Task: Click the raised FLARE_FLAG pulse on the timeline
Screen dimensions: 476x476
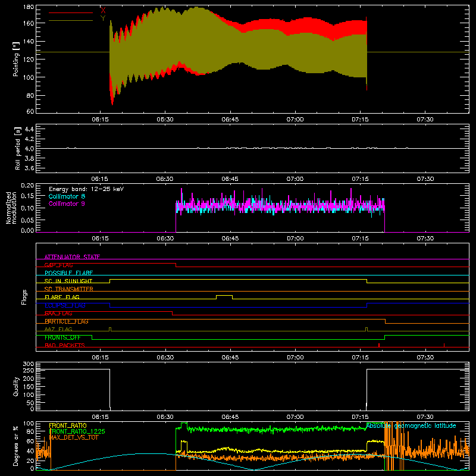Action: pos(224,296)
